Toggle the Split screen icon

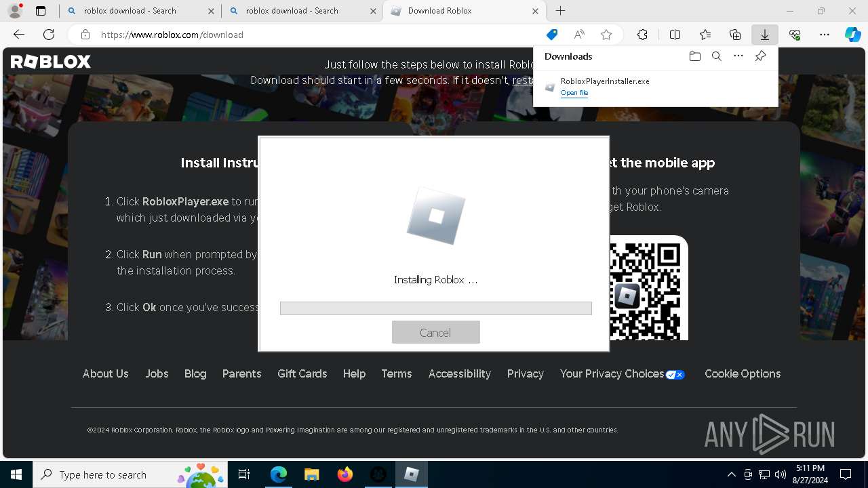[x=675, y=35]
